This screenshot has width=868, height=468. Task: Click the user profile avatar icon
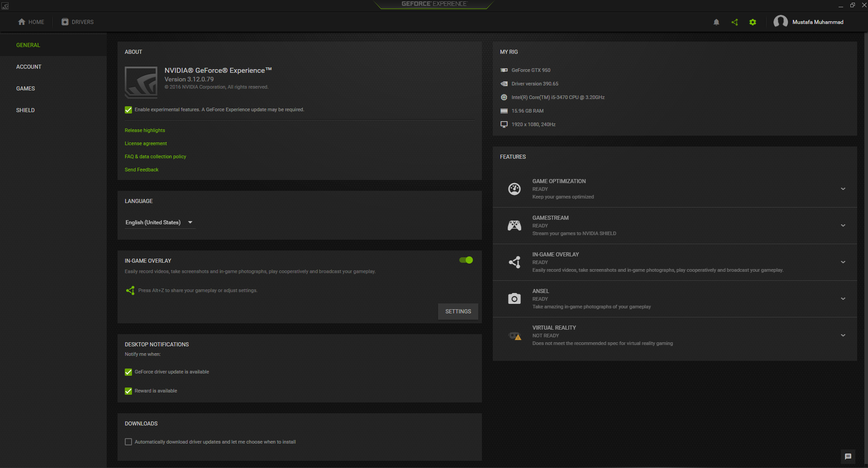coord(780,22)
